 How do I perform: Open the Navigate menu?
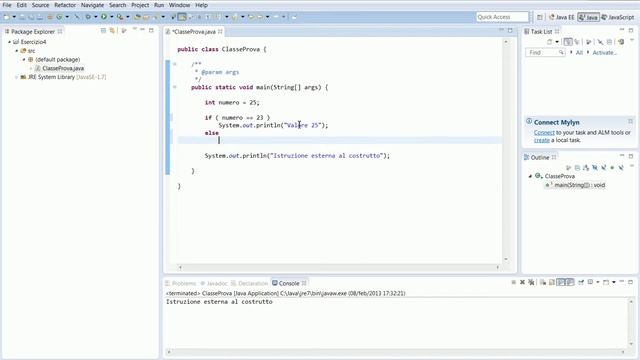pos(92,5)
